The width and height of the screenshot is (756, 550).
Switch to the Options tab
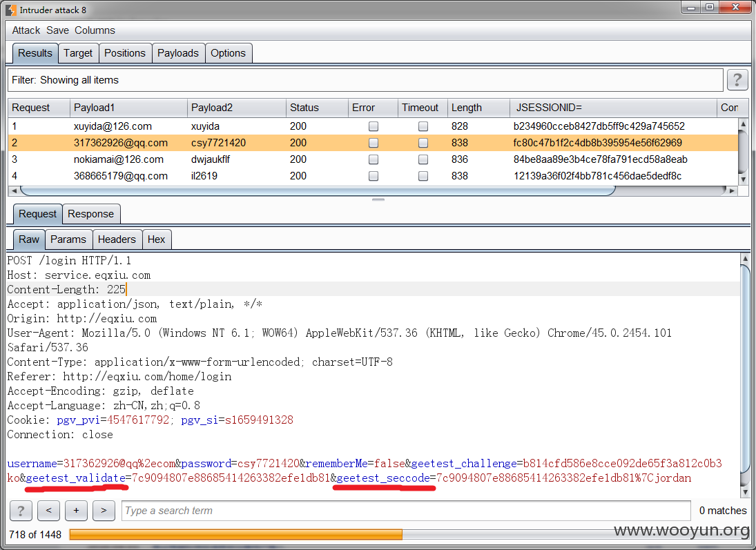coord(228,53)
